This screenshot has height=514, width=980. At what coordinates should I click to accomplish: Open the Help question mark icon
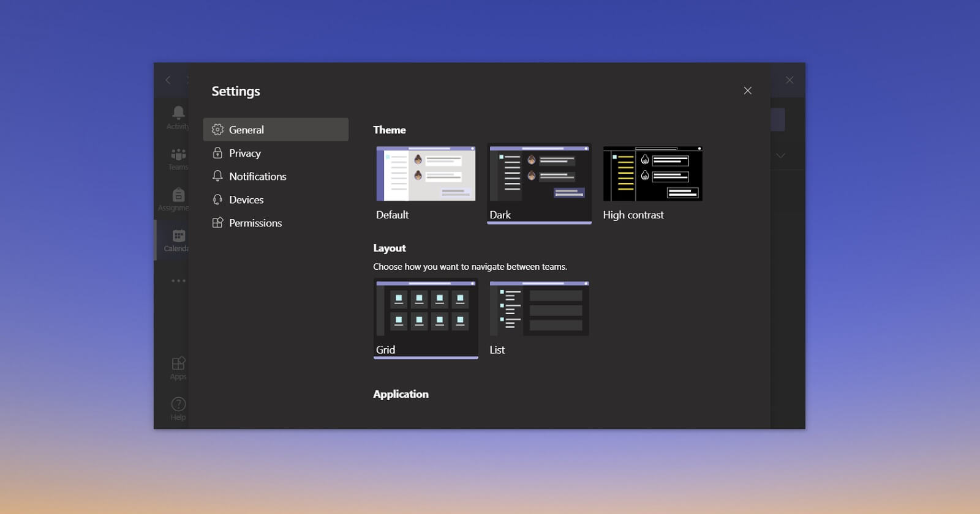[x=178, y=404]
